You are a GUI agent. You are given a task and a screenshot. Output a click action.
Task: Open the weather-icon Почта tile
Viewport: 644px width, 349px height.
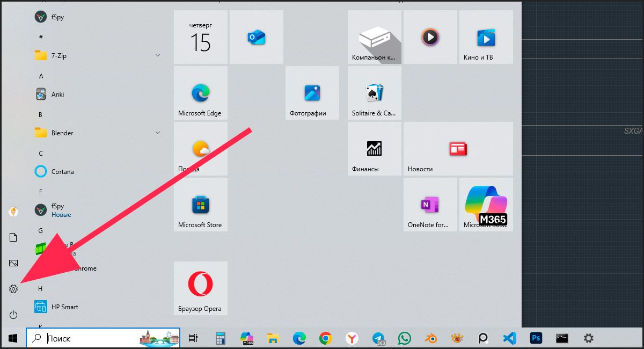click(201, 149)
